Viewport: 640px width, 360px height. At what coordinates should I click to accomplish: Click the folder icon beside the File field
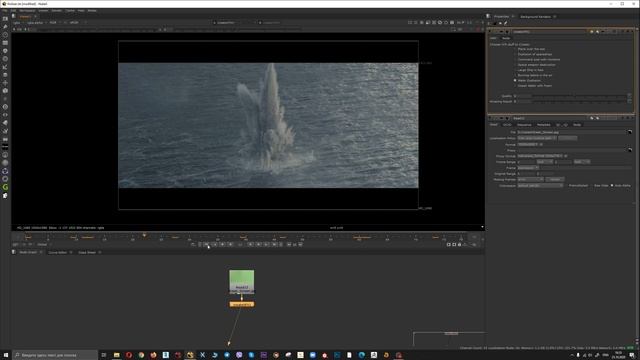click(x=630, y=132)
